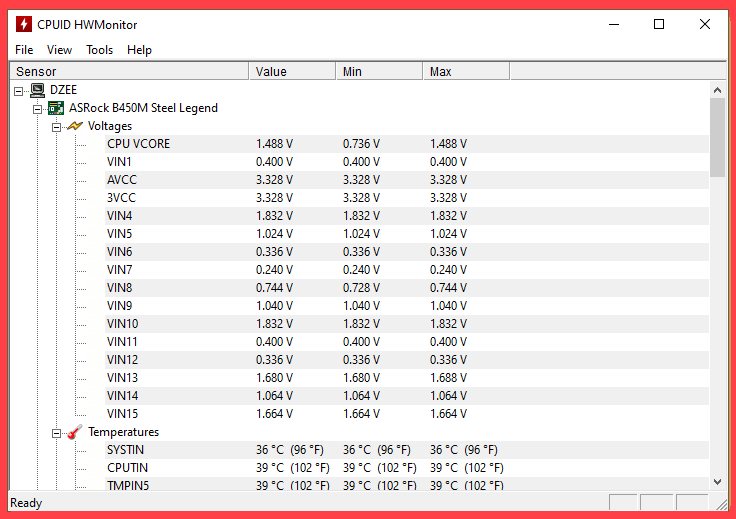Click the Min column header
The width and height of the screenshot is (736, 519).
coord(380,71)
